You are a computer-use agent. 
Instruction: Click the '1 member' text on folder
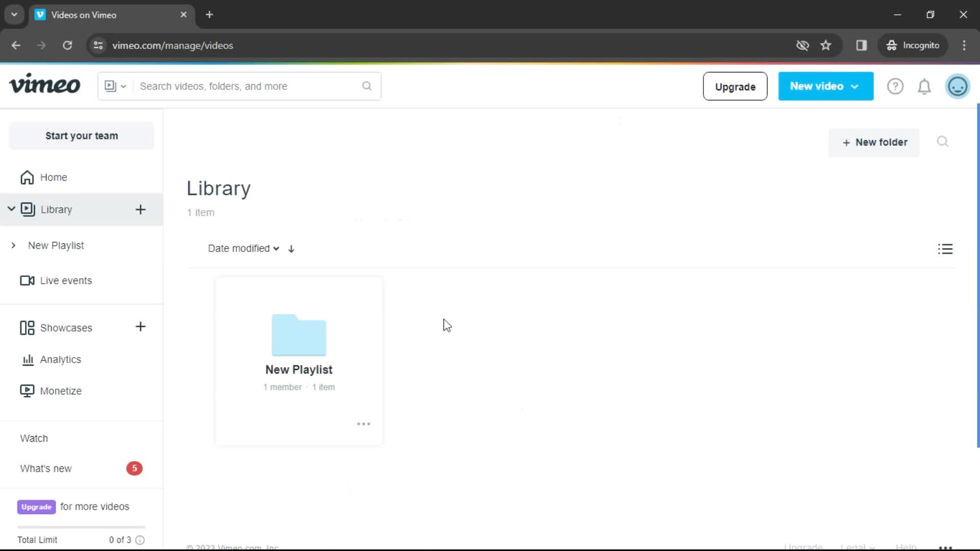pyautogui.click(x=282, y=387)
